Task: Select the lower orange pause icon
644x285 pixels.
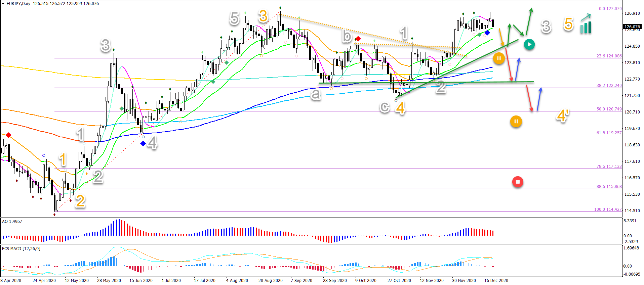Action: coord(516,121)
